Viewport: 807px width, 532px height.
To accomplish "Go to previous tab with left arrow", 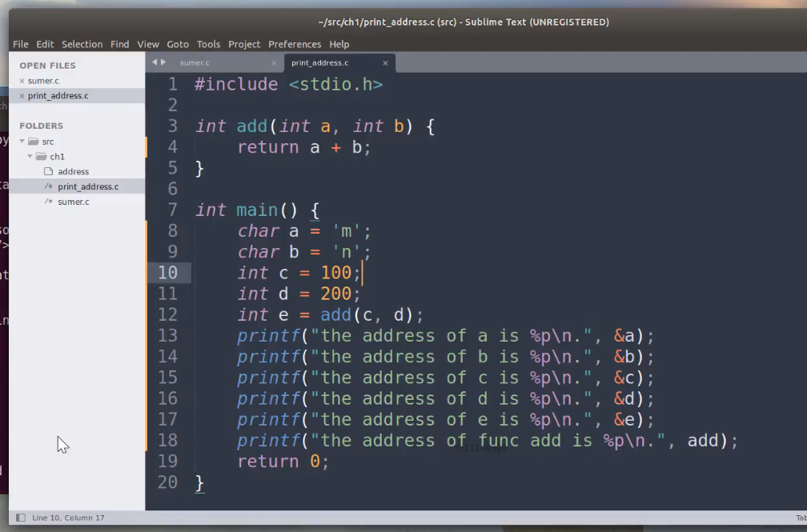I will point(154,62).
